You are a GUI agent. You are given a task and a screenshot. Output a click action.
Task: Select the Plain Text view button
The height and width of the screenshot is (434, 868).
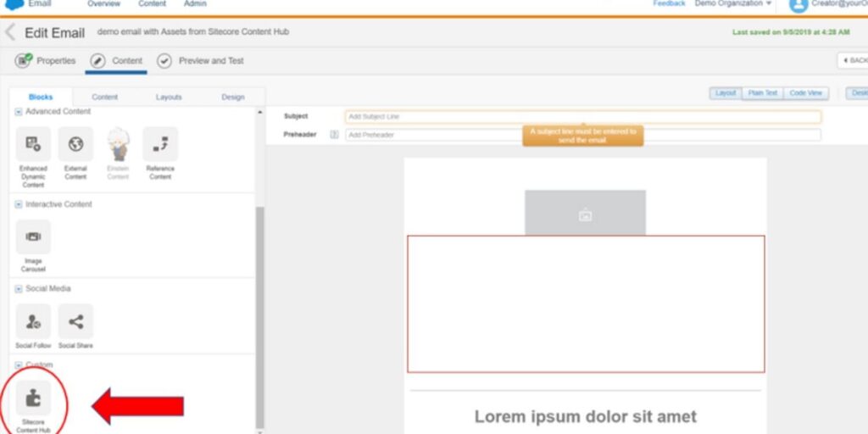click(763, 93)
